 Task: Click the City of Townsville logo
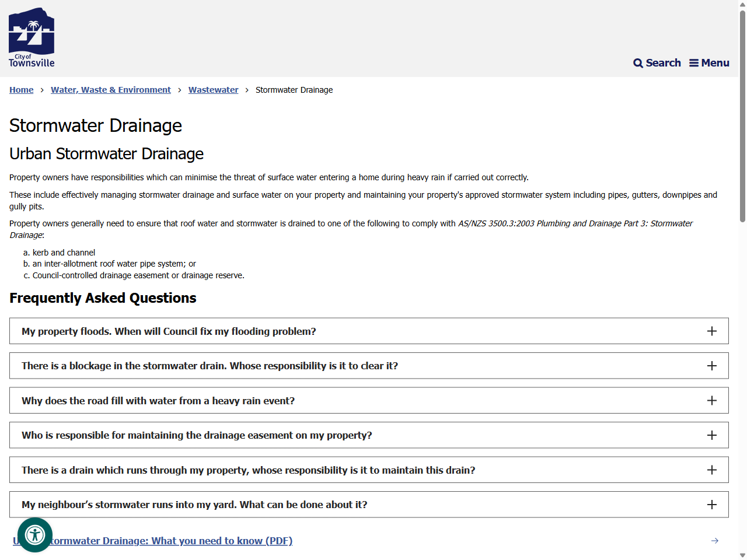click(x=32, y=38)
